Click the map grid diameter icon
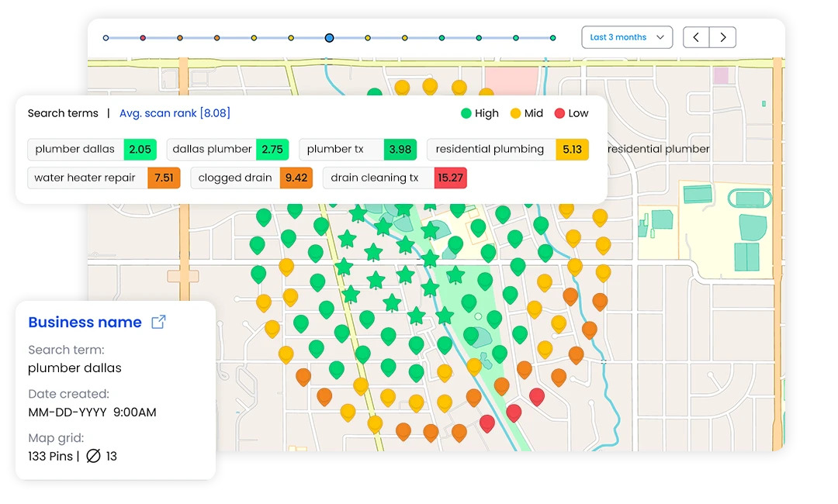 (x=93, y=456)
